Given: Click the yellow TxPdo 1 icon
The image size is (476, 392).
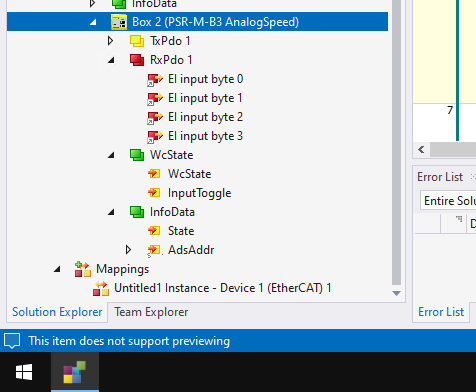Looking at the screenshot, I should [x=137, y=41].
